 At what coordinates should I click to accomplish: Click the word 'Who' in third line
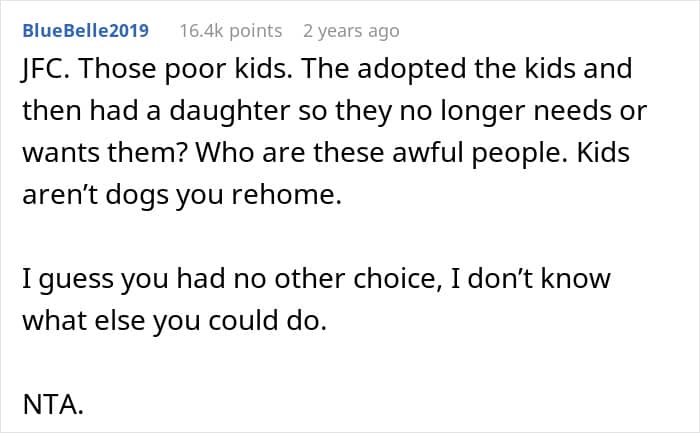tap(225, 153)
